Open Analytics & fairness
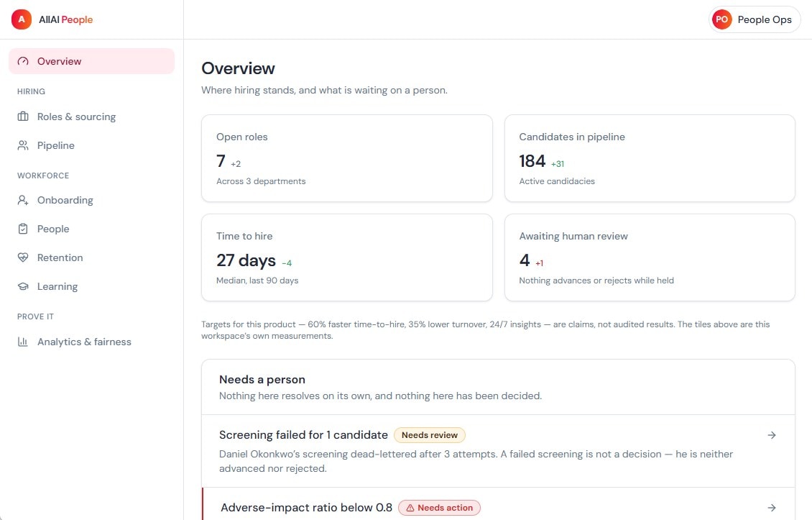This screenshot has width=812, height=520. [92, 342]
